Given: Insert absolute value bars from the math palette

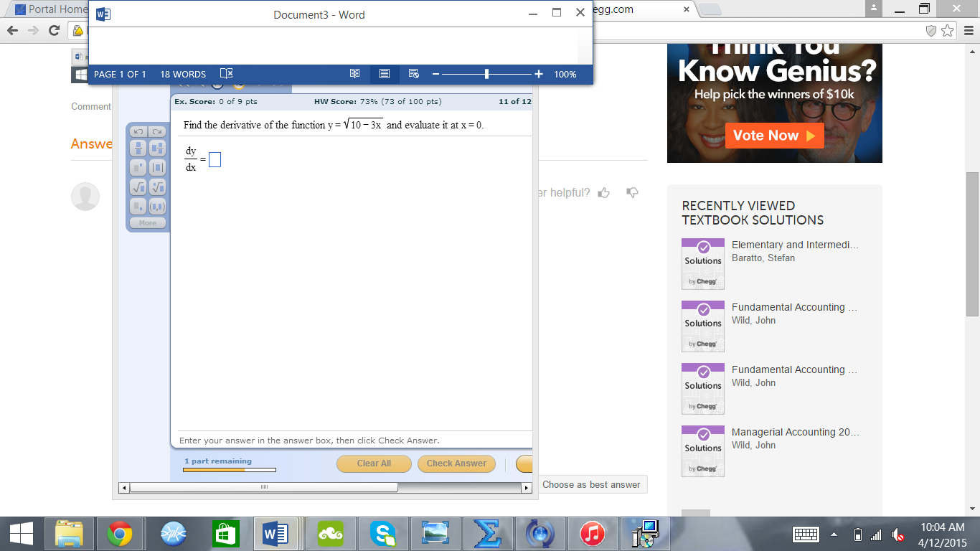Looking at the screenshot, I should point(157,168).
